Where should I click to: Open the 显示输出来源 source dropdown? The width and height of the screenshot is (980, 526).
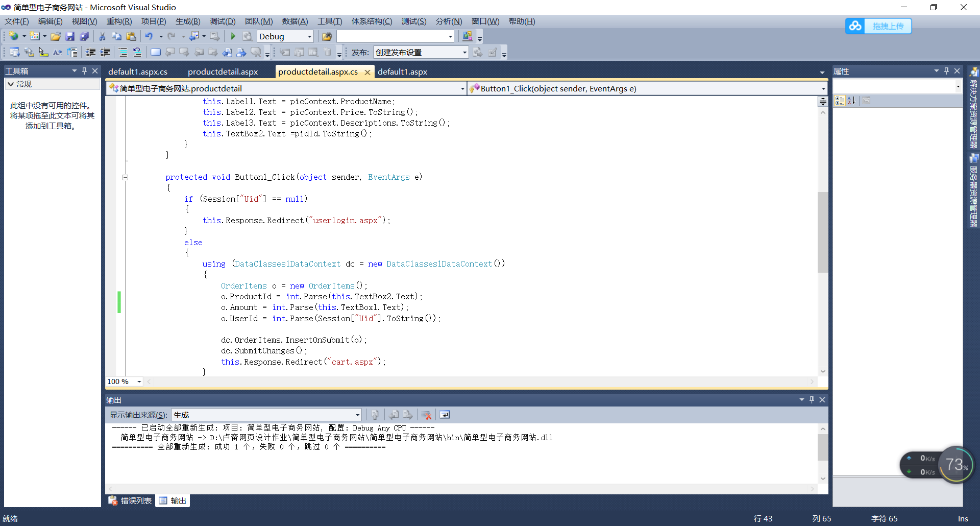357,415
